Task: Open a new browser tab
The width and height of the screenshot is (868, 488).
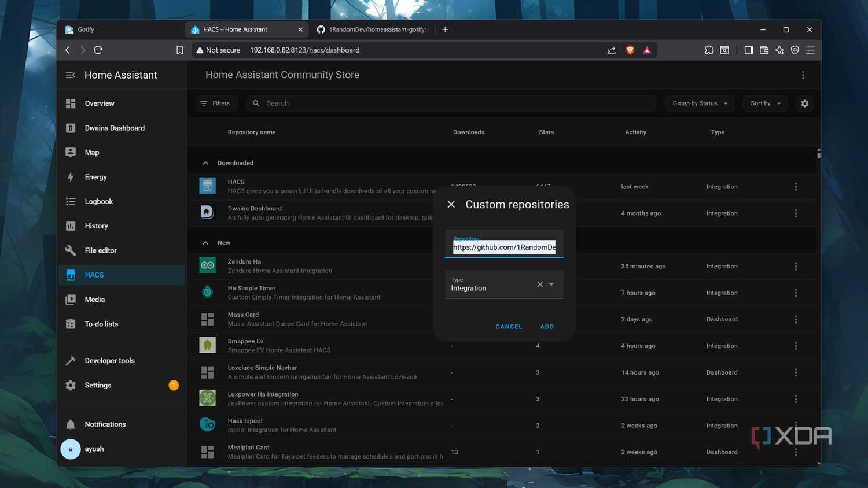Action: pos(445,29)
